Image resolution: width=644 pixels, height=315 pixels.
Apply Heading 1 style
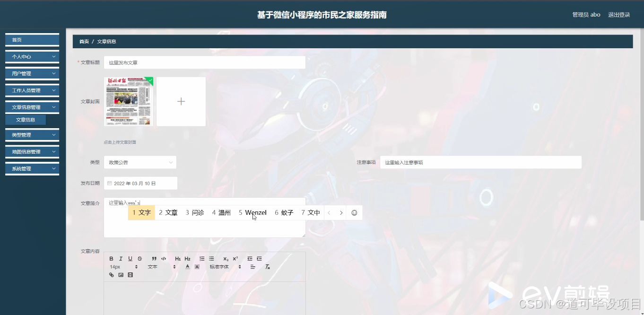178,259
